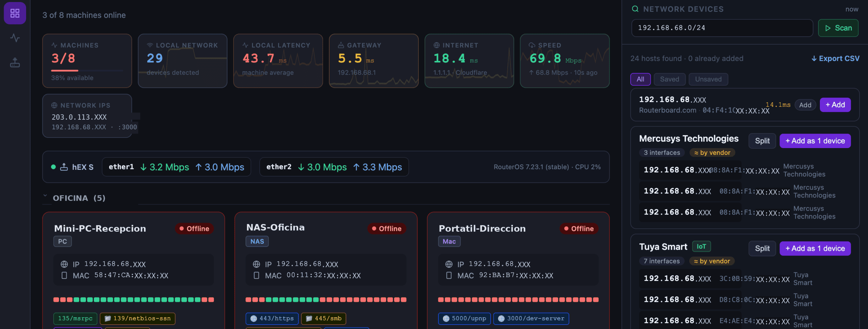Click the 135/msrpc port tag
The height and width of the screenshot is (329, 868).
tap(75, 318)
